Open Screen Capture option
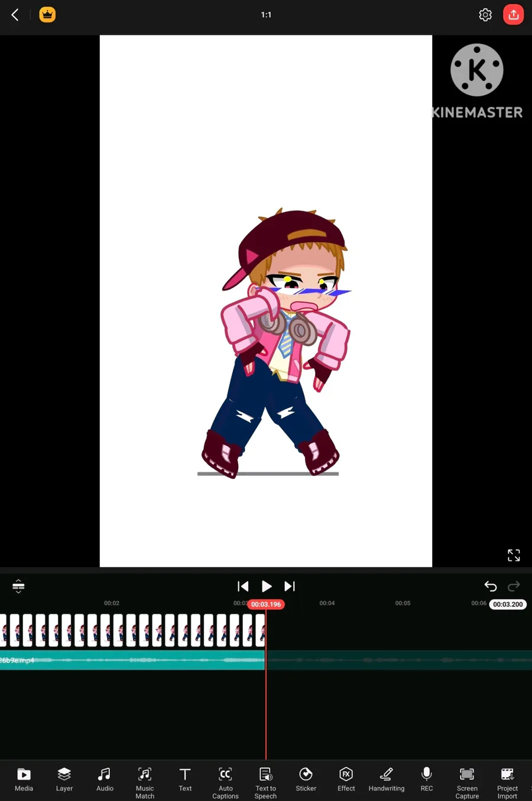 click(x=466, y=783)
